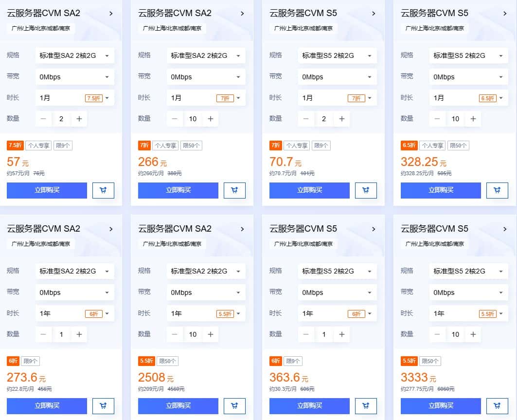Click the quantity field on the 273.6元 card
Screen dimensions: 517x420
pyautogui.click(x=61, y=334)
